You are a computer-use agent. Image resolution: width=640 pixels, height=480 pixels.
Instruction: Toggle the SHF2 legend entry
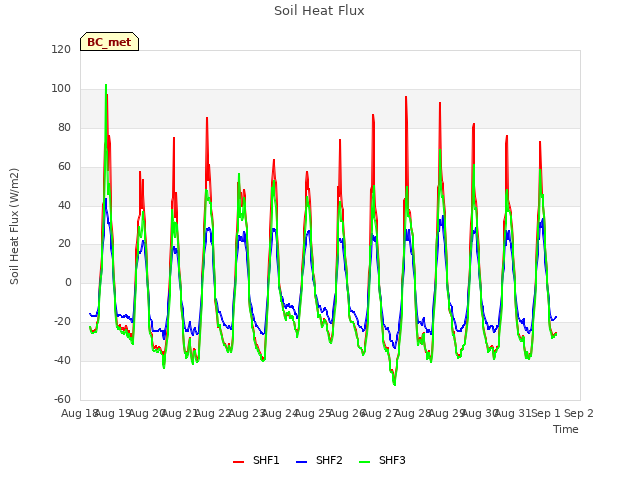point(319,460)
